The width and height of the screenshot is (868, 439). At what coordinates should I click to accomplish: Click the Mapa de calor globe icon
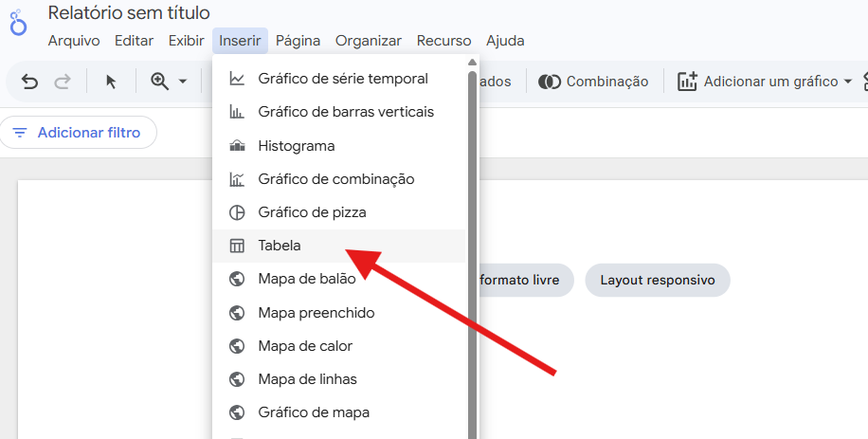[237, 346]
